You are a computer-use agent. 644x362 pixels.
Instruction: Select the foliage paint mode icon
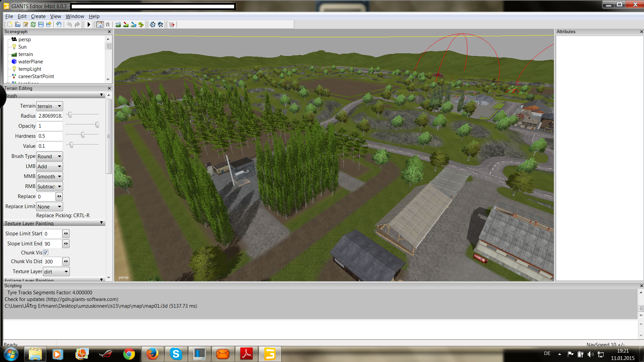pyautogui.click(x=141, y=24)
